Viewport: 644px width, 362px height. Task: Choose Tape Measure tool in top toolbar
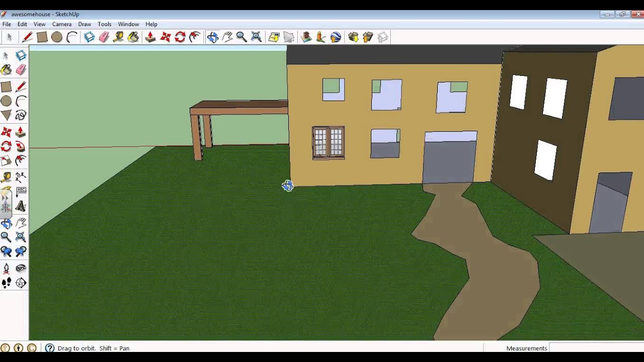pos(118,37)
